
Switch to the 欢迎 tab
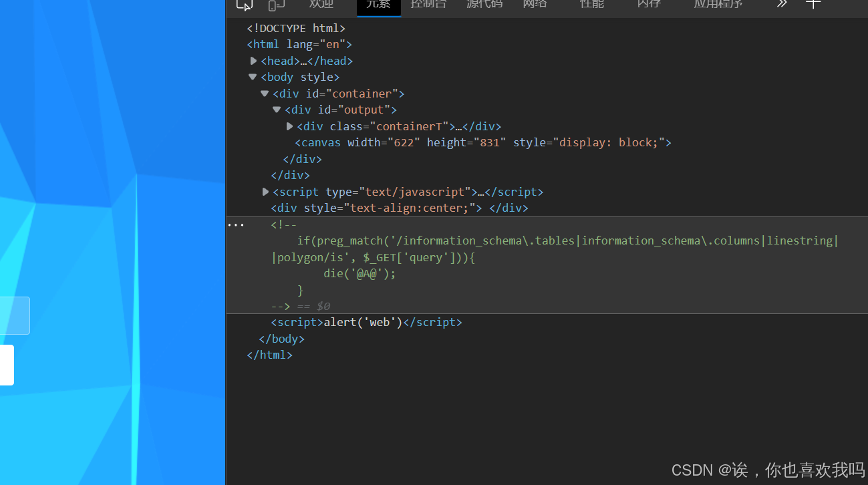321,4
